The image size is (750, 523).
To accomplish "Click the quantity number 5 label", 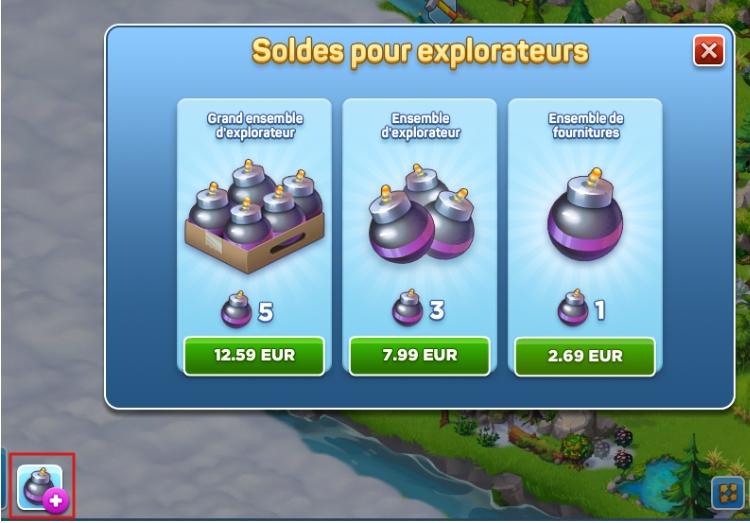I will [x=265, y=312].
